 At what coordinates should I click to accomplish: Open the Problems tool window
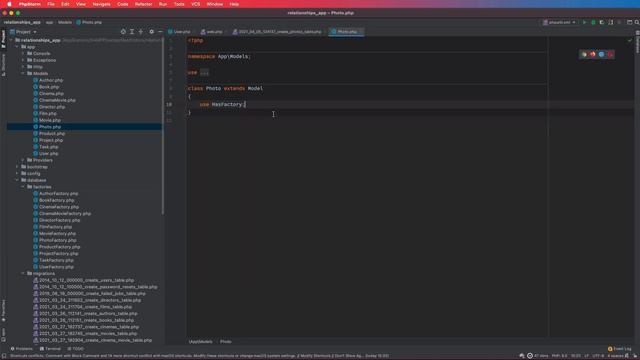(22, 349)
